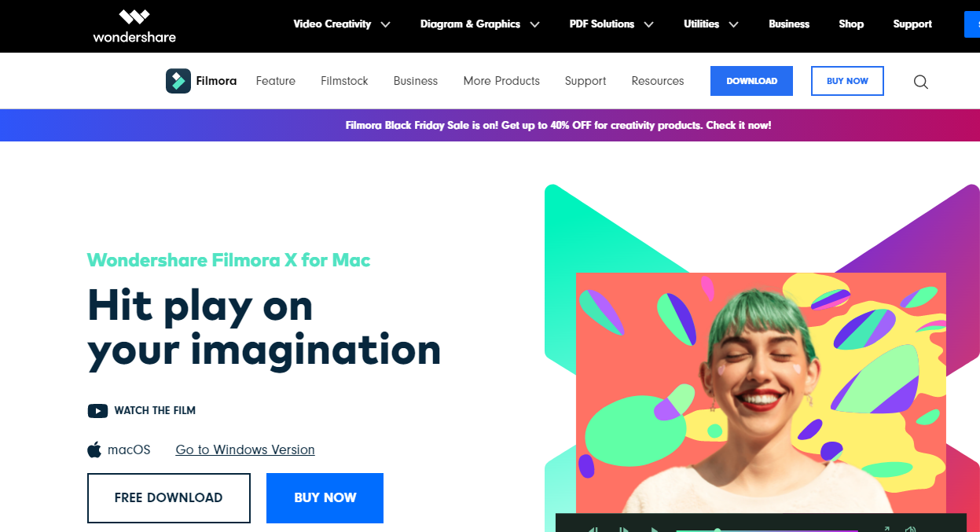Click the blue DOWNLOAD button in header

(751, 81)
